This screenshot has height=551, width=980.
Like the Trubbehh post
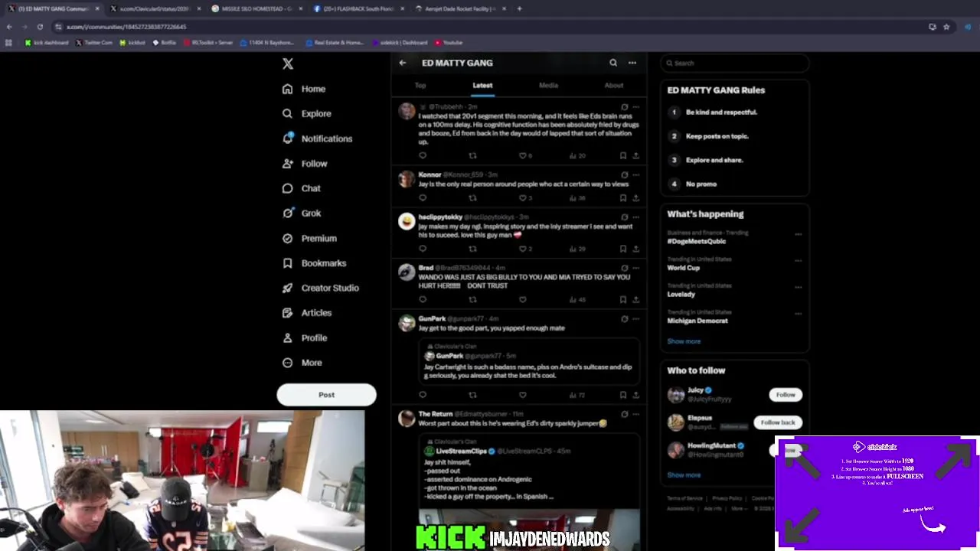[523, 155]
